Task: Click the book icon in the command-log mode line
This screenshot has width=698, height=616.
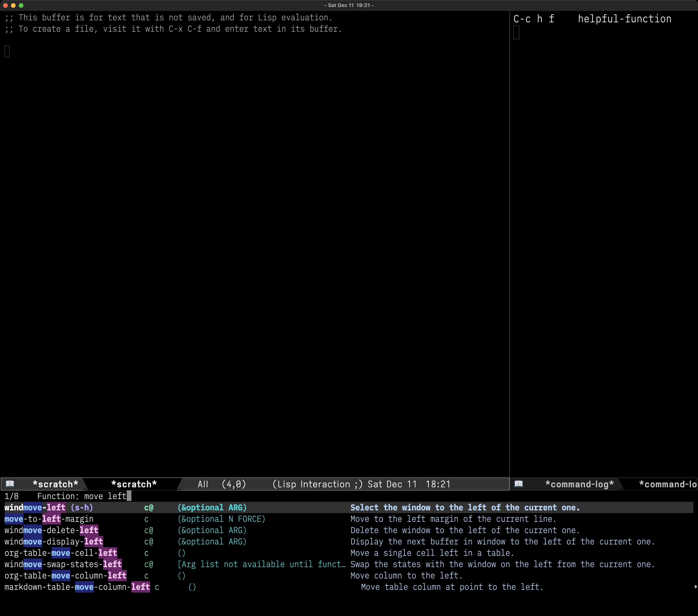Action: pos(519,484)
